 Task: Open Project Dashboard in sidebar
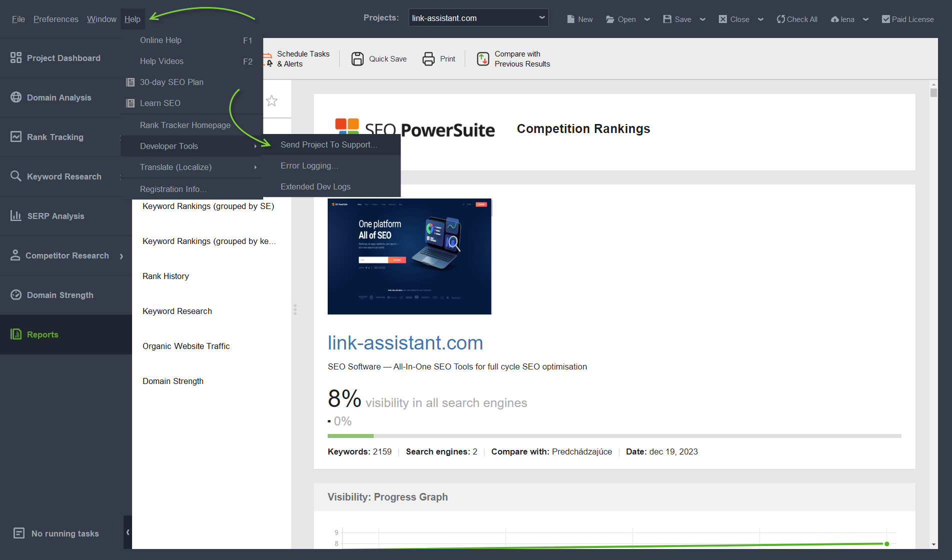63,58
